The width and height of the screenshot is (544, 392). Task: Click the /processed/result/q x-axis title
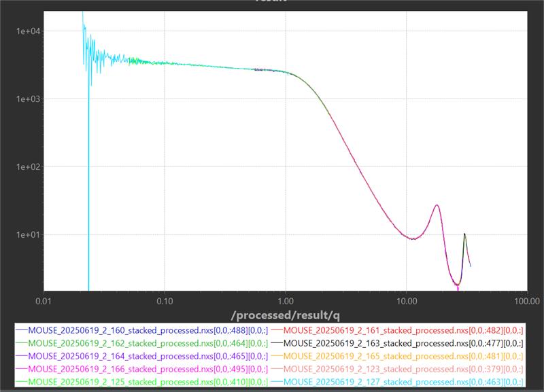pyautogui.click(x=283, y=315)
